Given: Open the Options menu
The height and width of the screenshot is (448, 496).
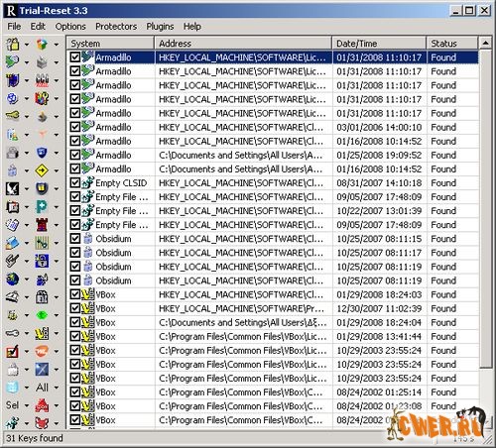Looking at the screenshot, I should click(70, 27).
